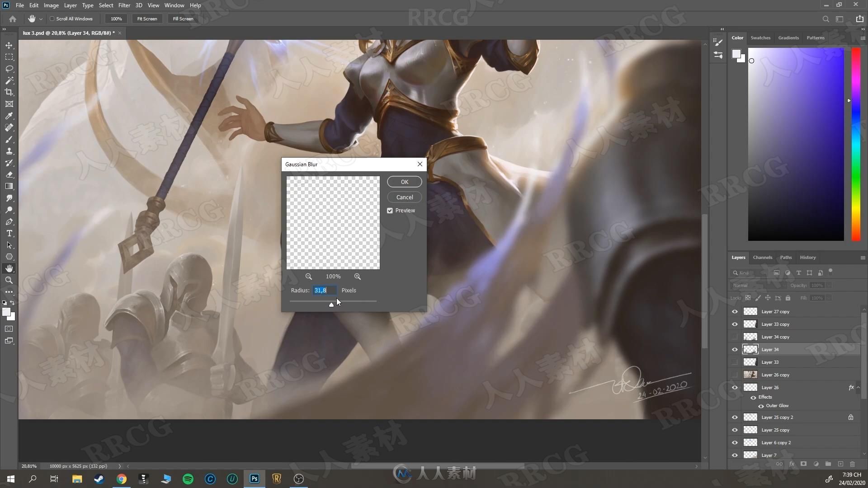Select the Eraser tool

coord(9,174)
